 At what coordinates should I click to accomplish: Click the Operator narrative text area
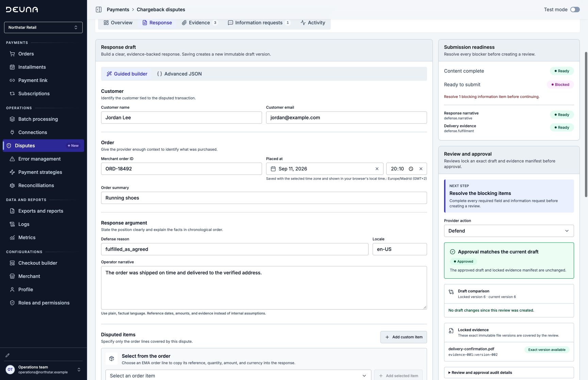(x=264, y=288)
